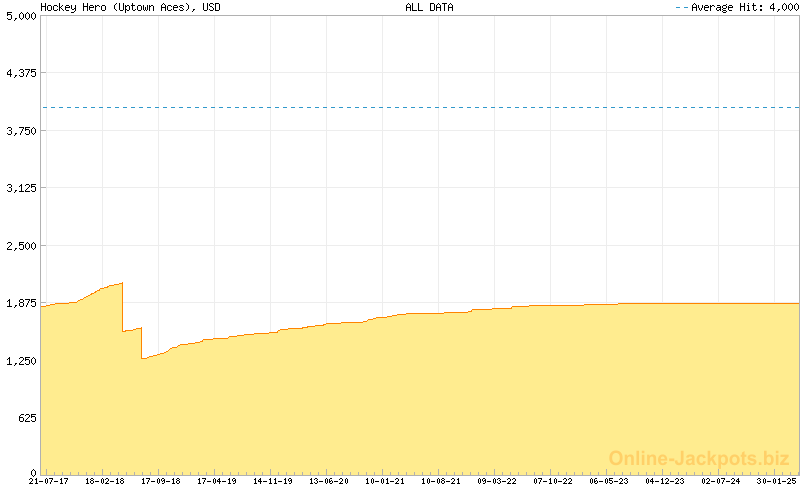Select the 625 y-axis value
The width and height of the screenshot is (800, 490).
[24, 418]
